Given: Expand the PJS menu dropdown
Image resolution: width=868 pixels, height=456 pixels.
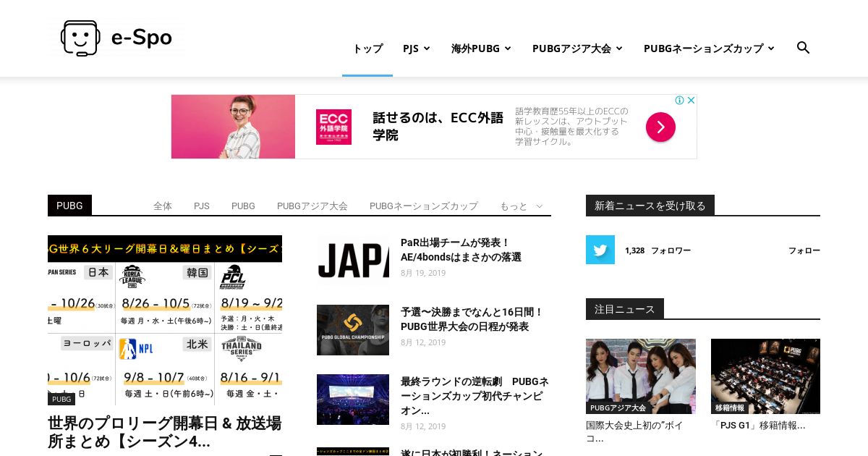Looking at the screenshot, I should [417, 48].
